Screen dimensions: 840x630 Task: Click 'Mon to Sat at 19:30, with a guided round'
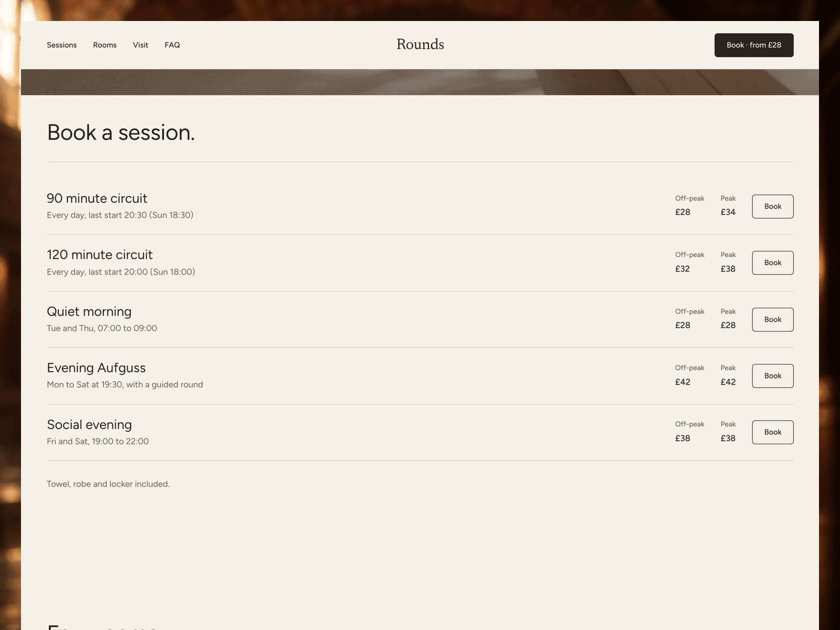pyautogui.click(x=125, y=385)
